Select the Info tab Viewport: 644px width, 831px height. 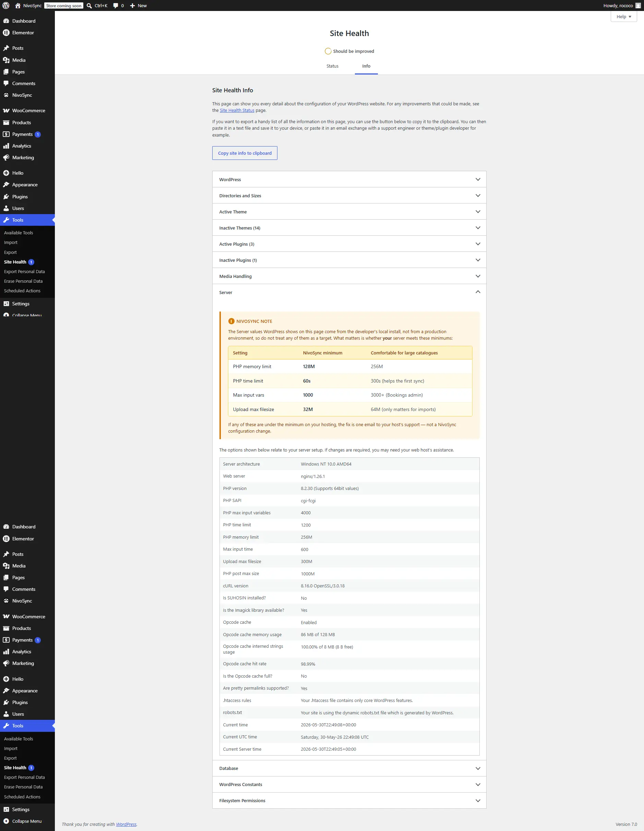[x=366, y=66]
